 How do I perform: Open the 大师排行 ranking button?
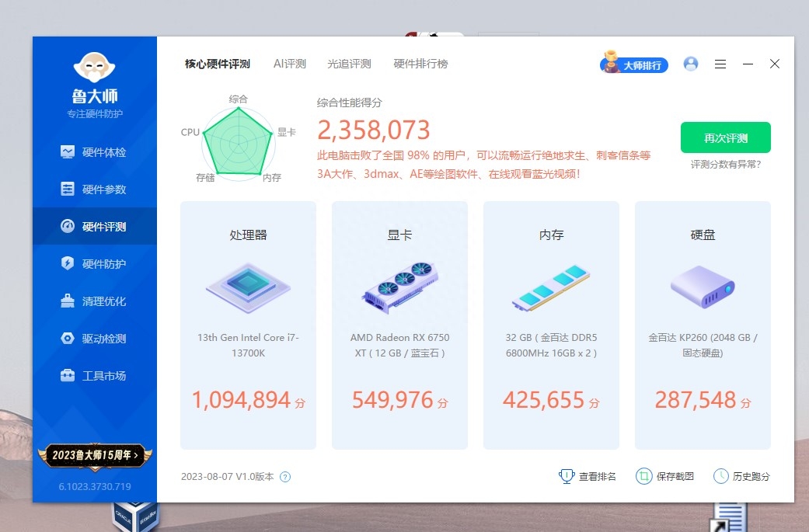634,65
